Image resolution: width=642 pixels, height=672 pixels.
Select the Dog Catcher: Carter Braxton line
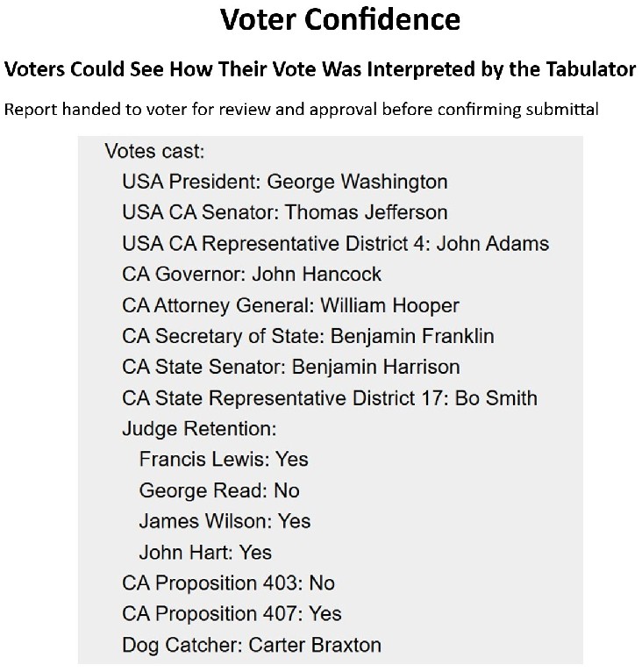[x=252, y=646]
